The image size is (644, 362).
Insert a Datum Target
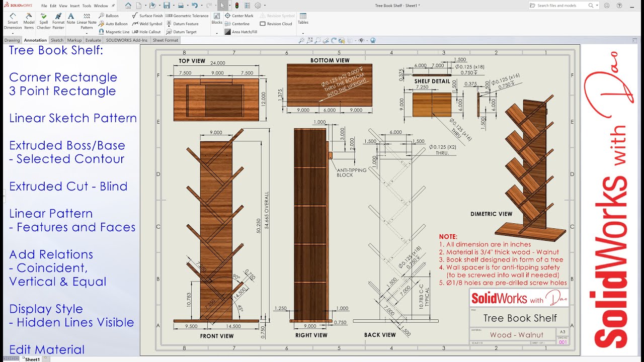click(x=182, y=32)
